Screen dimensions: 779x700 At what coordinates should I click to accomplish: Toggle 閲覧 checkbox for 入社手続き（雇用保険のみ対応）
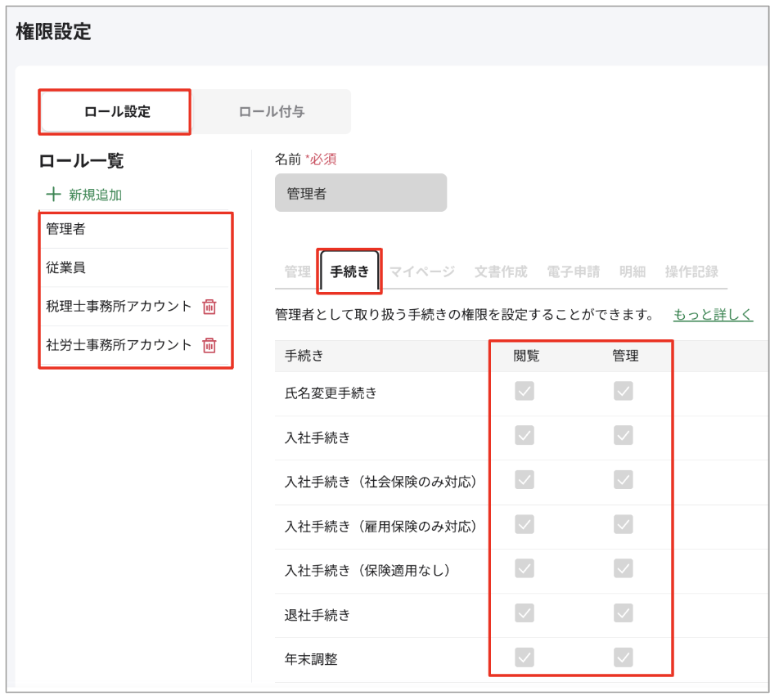pos(525,524)
